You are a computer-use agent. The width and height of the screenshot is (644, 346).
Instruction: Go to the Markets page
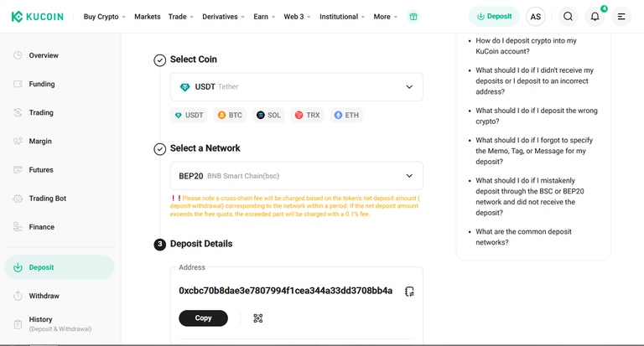pos(148,17)
